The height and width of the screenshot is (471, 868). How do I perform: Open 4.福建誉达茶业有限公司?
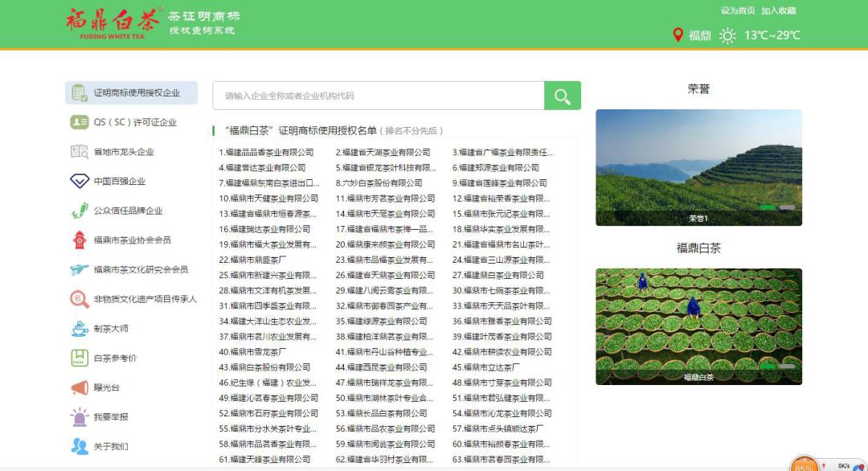click(262, 168)
